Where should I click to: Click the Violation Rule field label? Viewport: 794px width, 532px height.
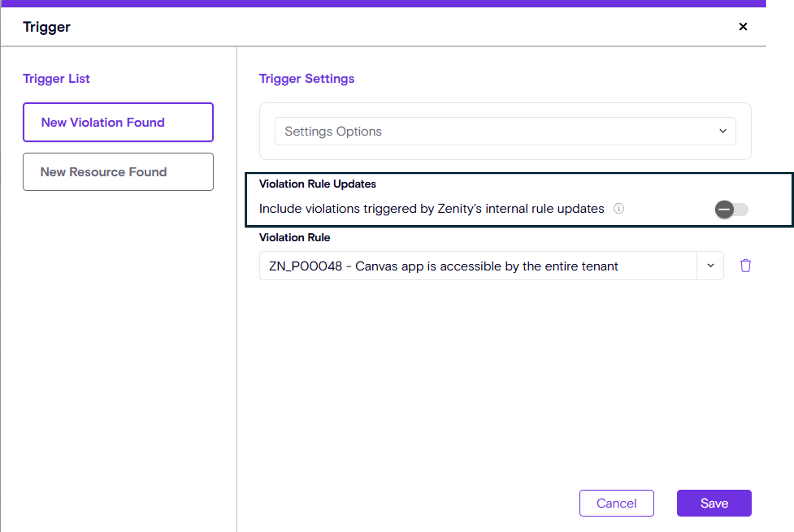coord(294,237)
